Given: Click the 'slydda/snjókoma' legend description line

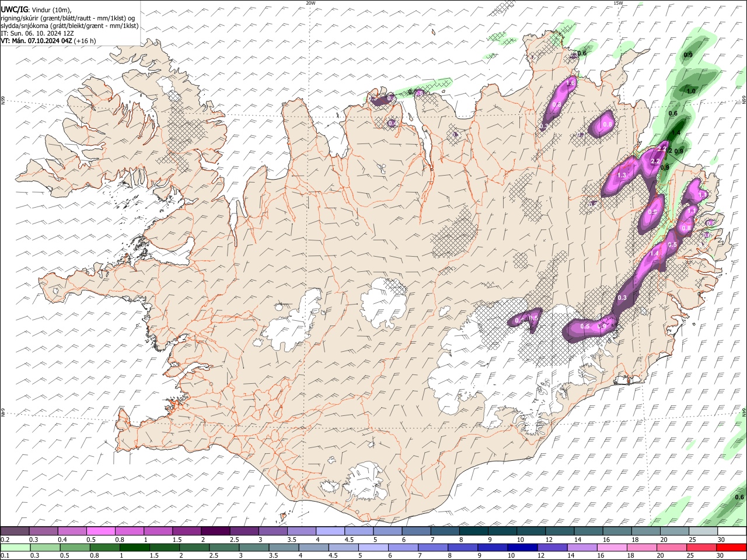Looking at the screenshot, I should [69, 26].
